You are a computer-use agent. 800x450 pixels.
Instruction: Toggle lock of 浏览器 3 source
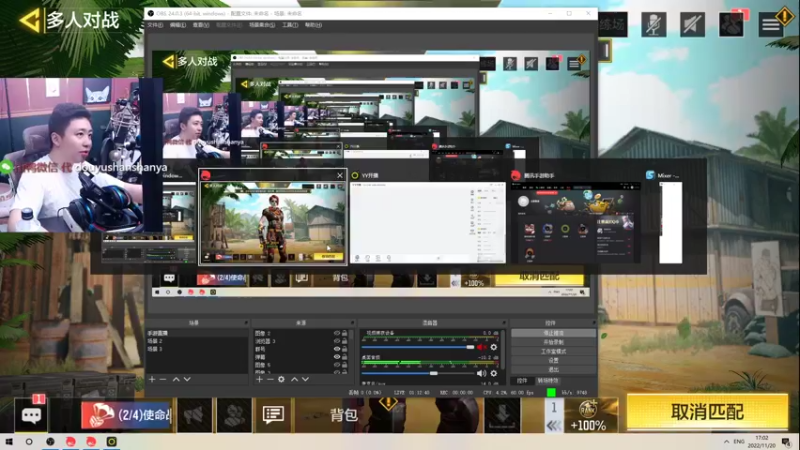[x=344, y=341]
